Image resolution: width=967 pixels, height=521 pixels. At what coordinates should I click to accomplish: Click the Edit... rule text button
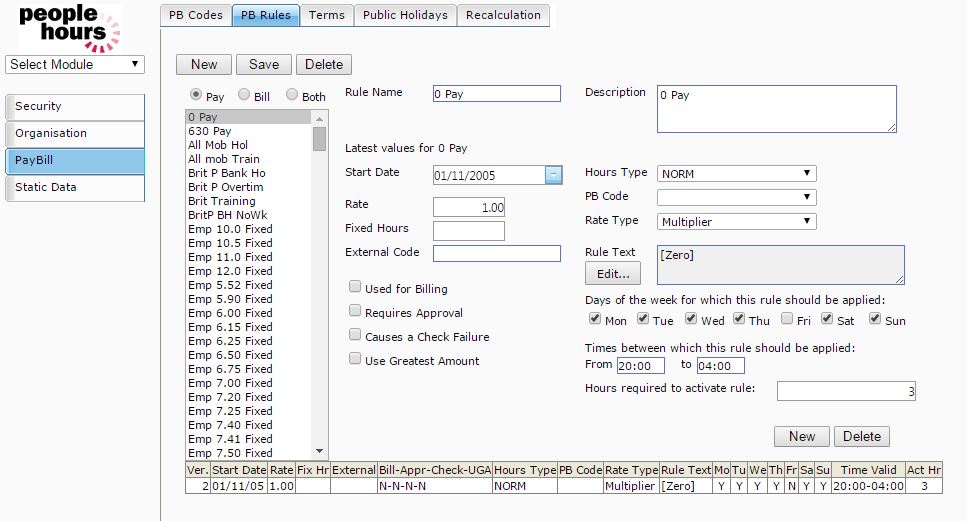[612, 273]
